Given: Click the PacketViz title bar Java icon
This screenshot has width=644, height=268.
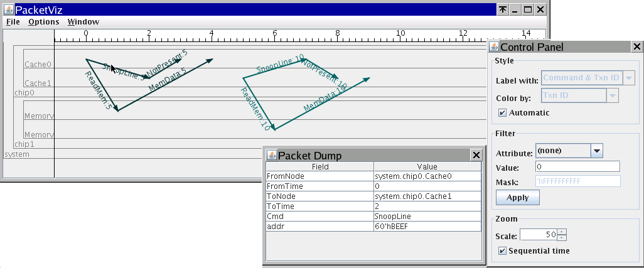Looking at the screenshot, I should click(9, 9).
